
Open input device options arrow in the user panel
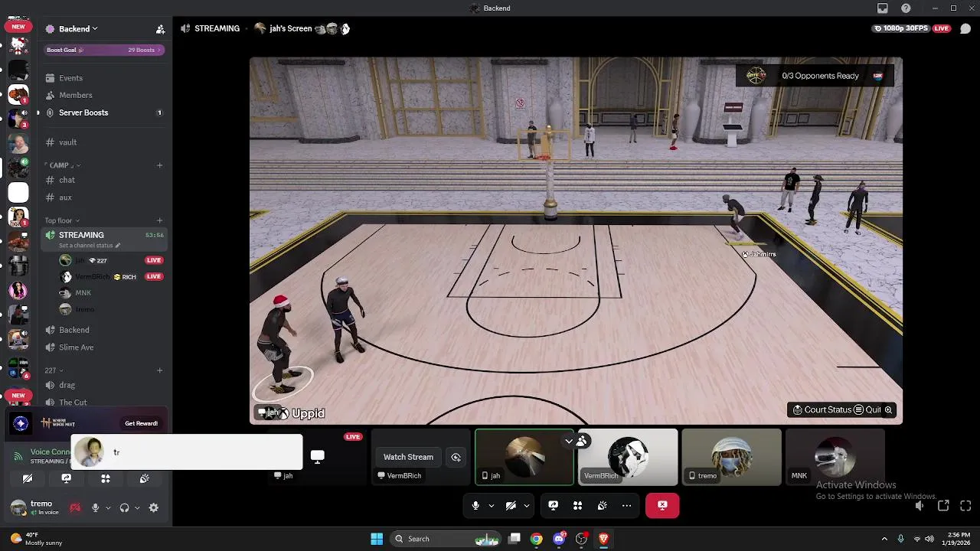coord(108,507)
